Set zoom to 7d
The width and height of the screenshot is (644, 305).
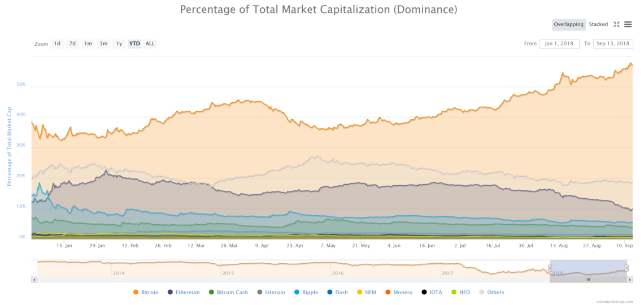[x=72, y=43]
